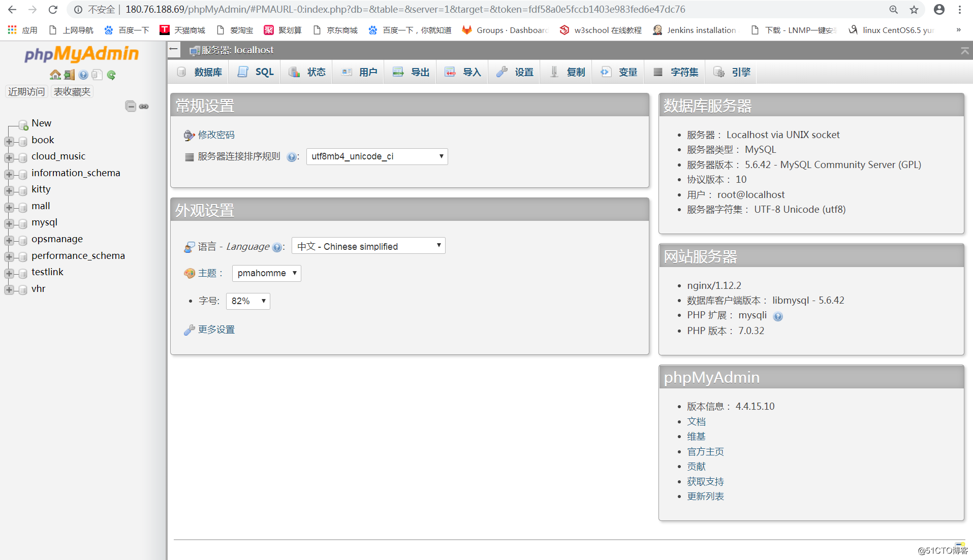Viewport: 973px width, 560px height.
Task: Open the 82% font size dropdown
Action: tap(248, 301)
